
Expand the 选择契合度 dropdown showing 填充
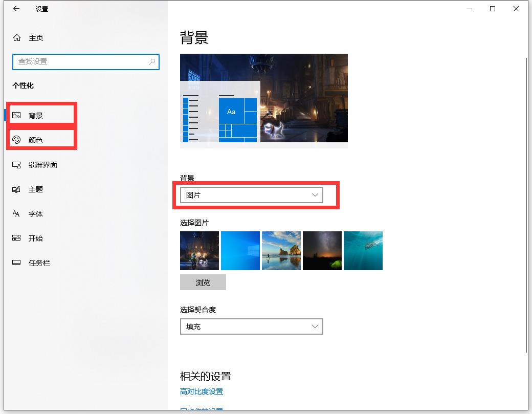(x=251, y=326)
